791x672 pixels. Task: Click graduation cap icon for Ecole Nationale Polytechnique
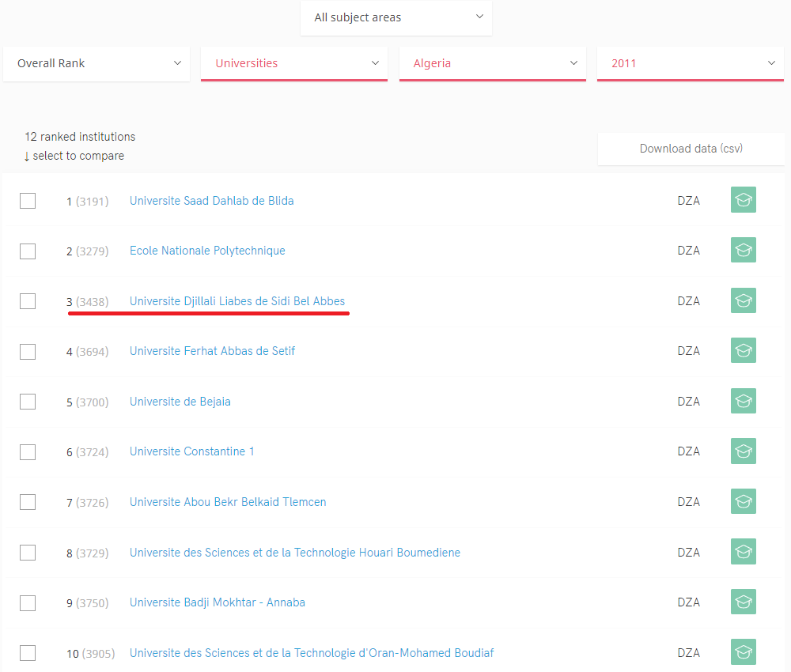click(743, 250)
